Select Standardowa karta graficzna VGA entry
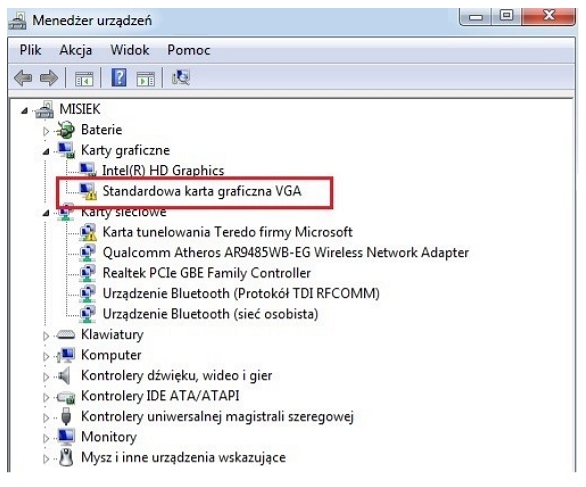Screen dimensions: 586x487 click(202, 191)
